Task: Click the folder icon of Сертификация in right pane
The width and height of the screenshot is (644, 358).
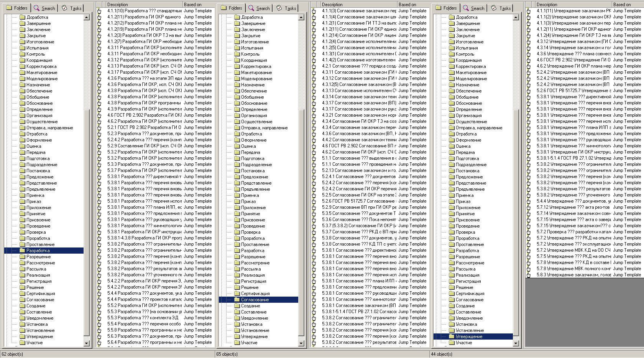Action: coord(452,294)
